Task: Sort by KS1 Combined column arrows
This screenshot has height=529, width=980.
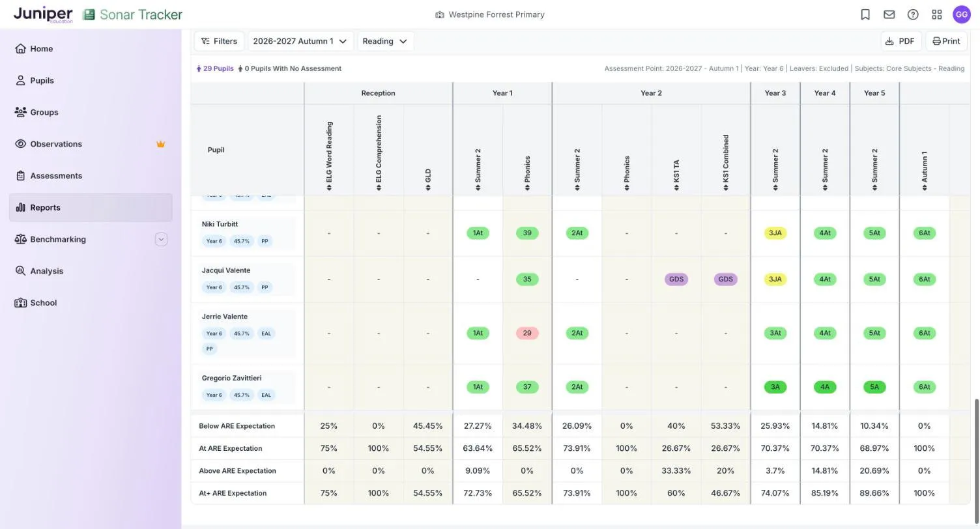Action: [x=726, y=188]
